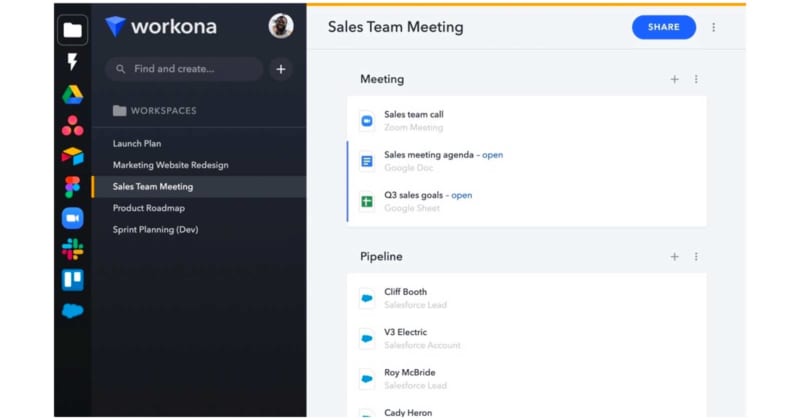Add a resource to Pipeline section
This screenshot has width=800, height=420.
coord(674,257)
